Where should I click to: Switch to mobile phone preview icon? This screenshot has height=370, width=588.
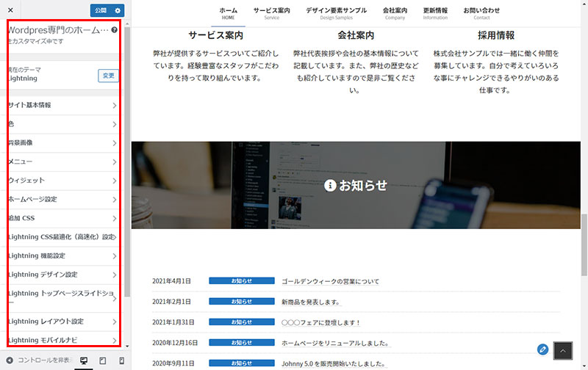pyautogui.click(x=121, y=361)
